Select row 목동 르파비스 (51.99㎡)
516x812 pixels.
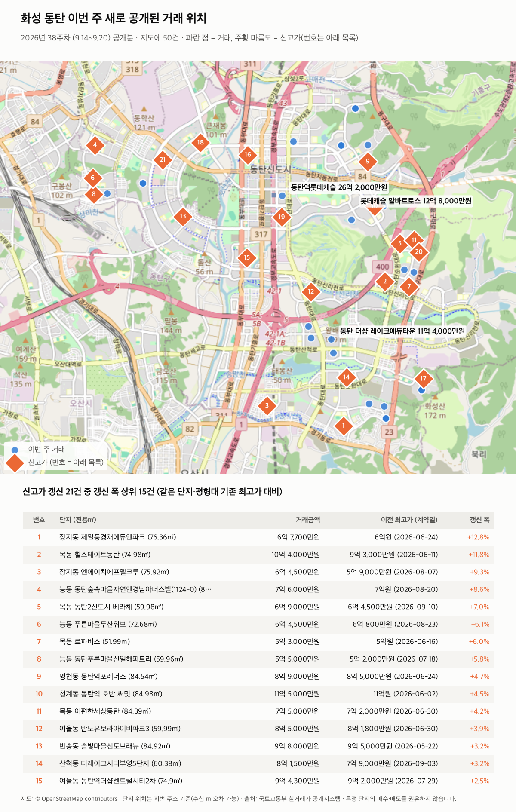coord(258,642)
